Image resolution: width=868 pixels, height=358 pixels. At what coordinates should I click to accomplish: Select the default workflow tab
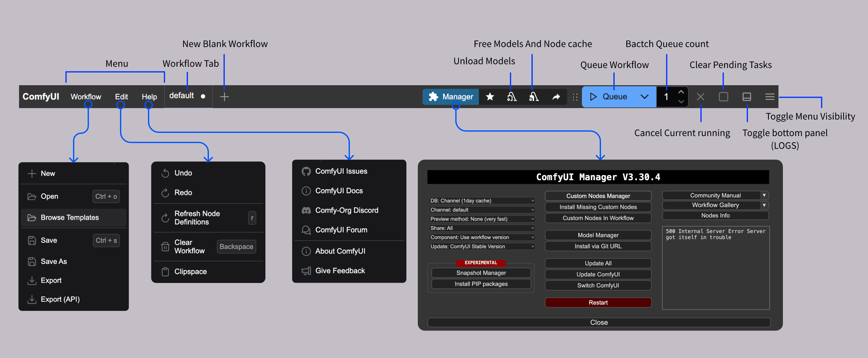182,96
